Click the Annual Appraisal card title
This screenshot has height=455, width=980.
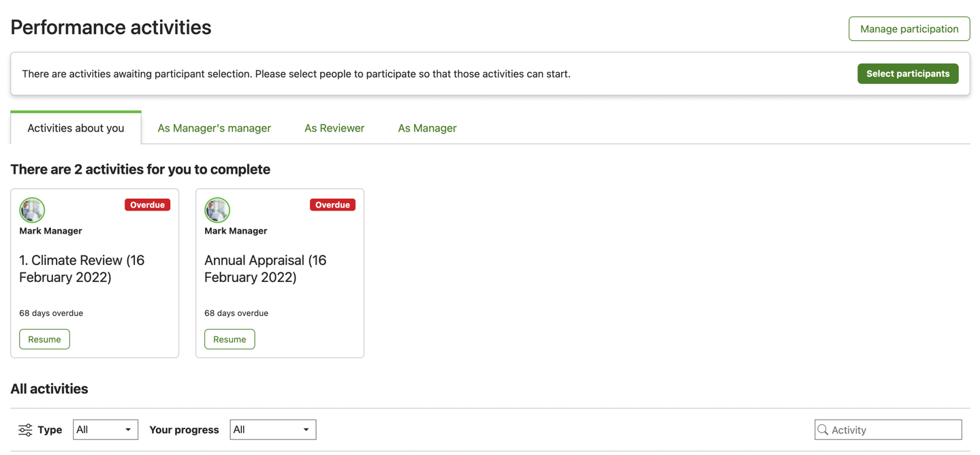pos(266,268)
